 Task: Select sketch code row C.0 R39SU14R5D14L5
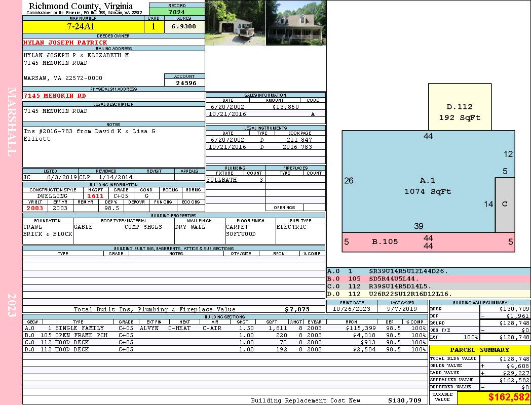429,287
